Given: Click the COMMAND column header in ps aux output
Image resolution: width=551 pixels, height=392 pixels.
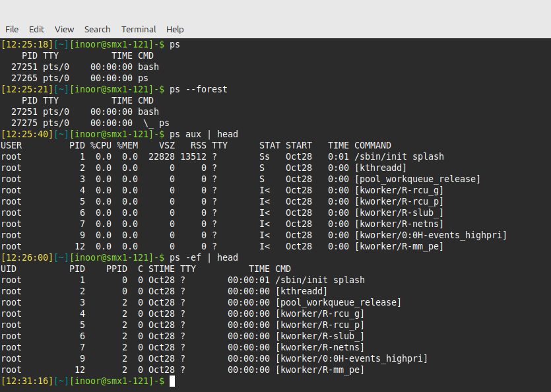Looking at the screenshot, I should point(373,145).
